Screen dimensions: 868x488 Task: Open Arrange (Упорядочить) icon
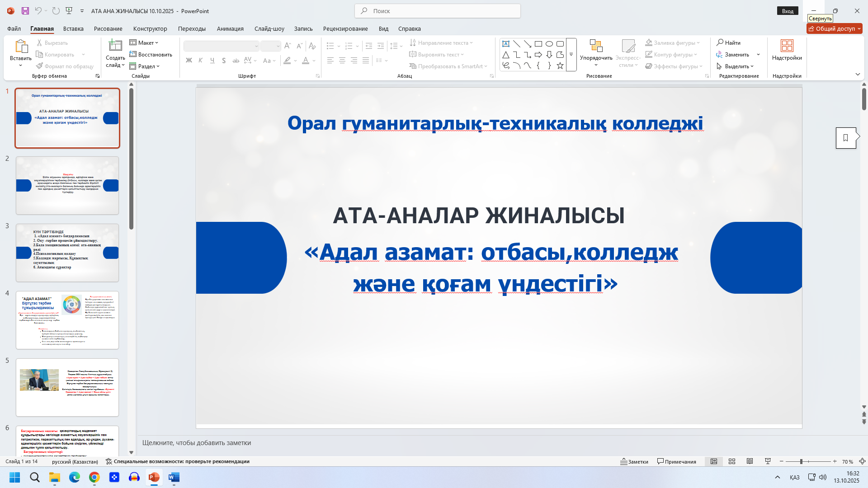point(596,47)
